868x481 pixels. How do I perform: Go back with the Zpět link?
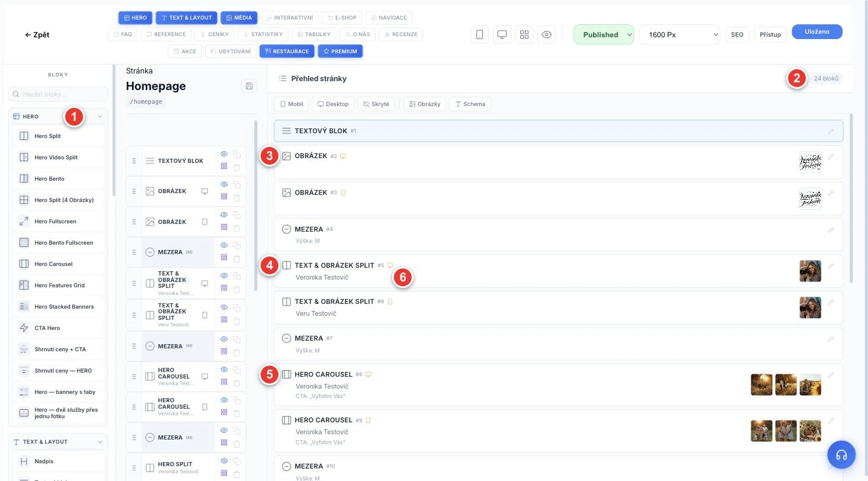coord(37,35)
